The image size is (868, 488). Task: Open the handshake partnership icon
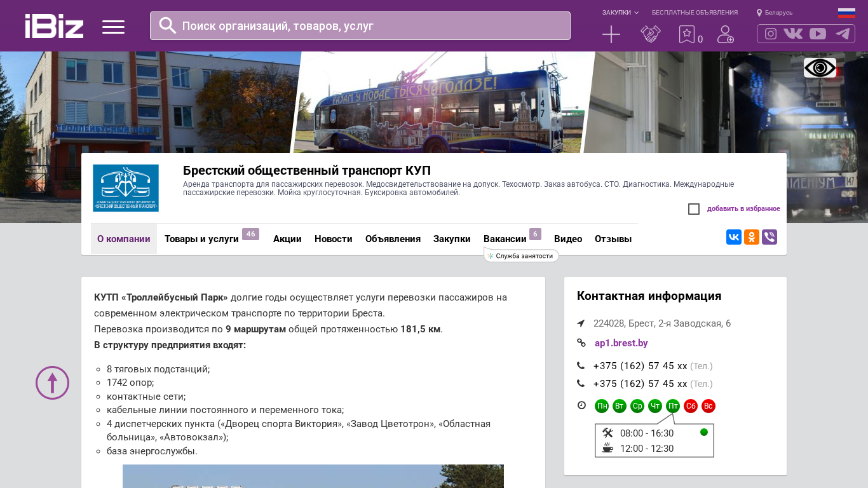651,34
